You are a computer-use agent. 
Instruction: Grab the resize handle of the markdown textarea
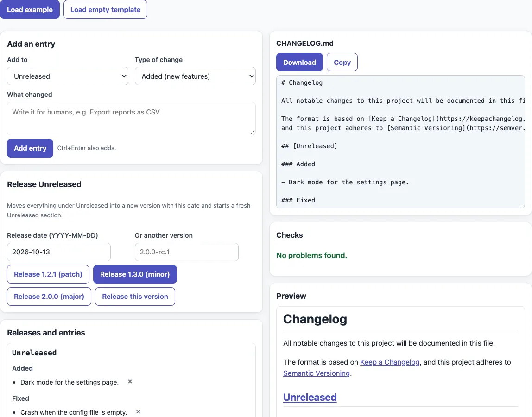click(x=522, y=205)
